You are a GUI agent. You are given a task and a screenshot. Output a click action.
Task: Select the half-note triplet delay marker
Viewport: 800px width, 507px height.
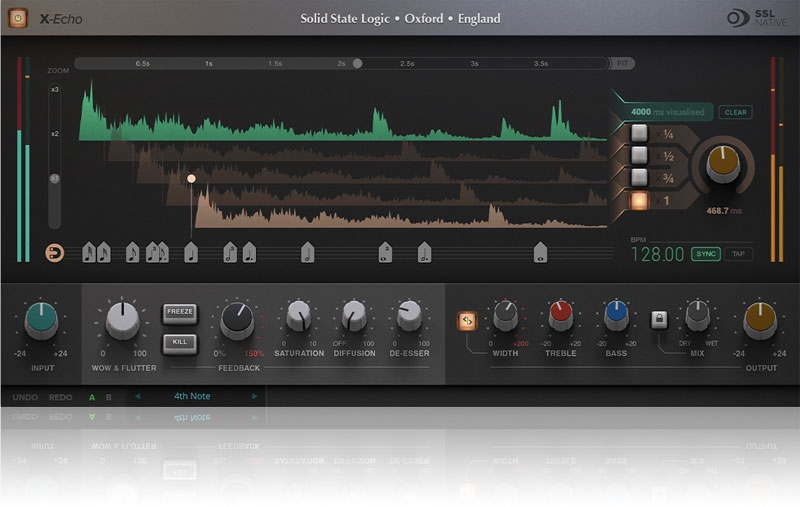pyautogui.click(x=230, y=252)
